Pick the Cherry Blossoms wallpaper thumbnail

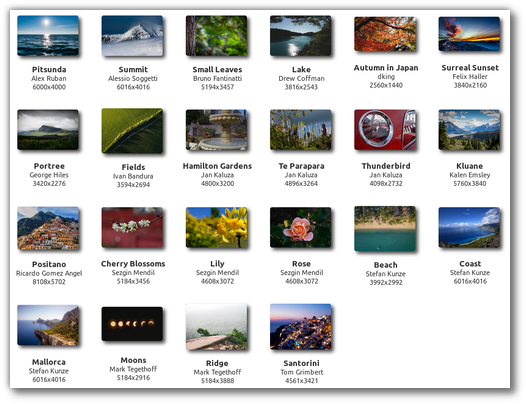click(x=132, y=228)
